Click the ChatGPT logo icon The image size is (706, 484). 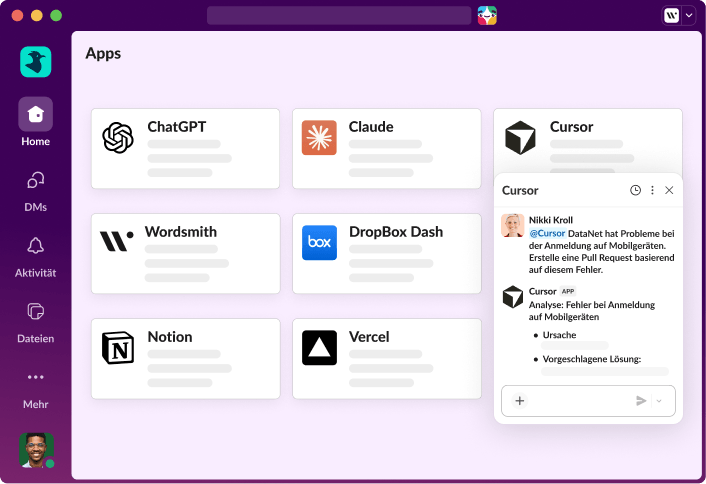click(118, 138)
